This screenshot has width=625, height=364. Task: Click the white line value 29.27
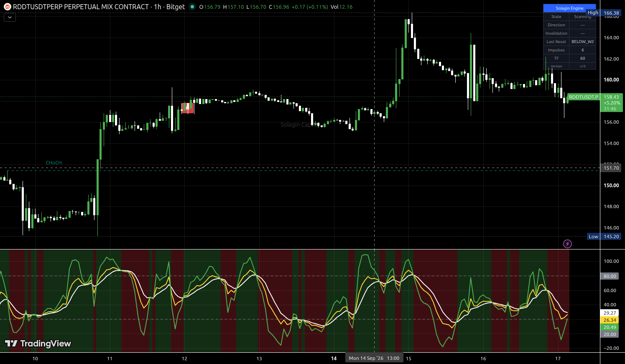(610, 313)
